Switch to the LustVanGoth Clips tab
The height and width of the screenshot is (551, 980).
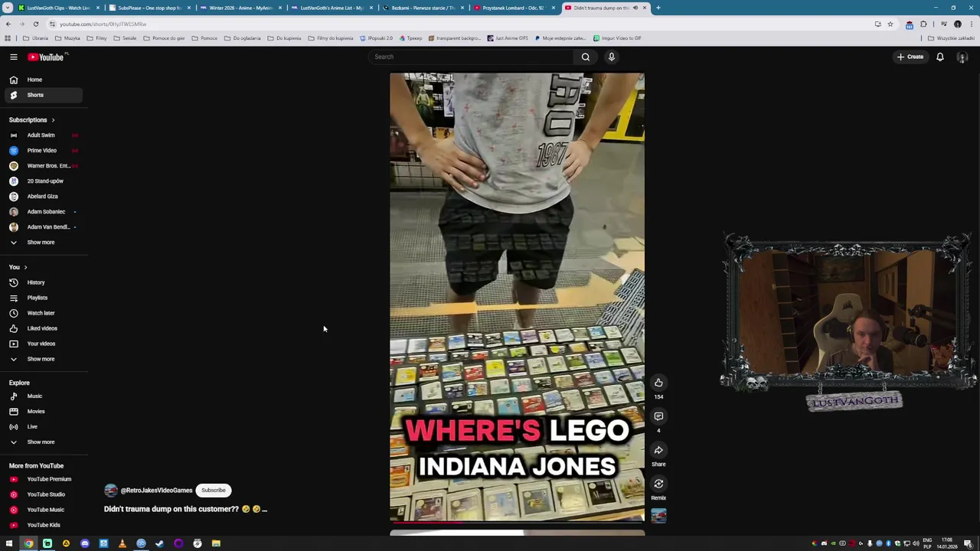(x=58, y=8)
